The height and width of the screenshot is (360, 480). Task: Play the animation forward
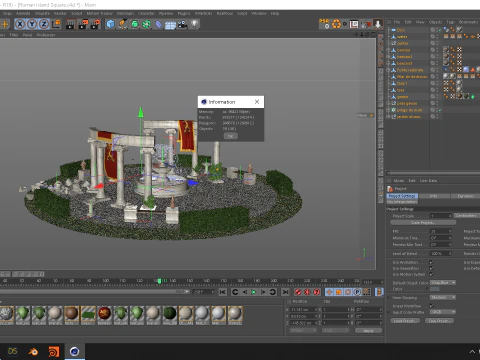click(254, 292)
